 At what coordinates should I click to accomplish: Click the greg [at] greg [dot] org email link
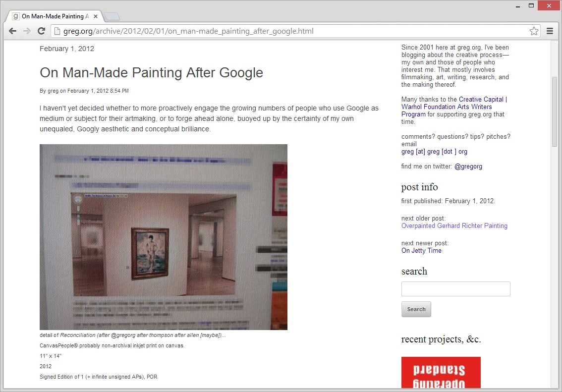point(434,152)
